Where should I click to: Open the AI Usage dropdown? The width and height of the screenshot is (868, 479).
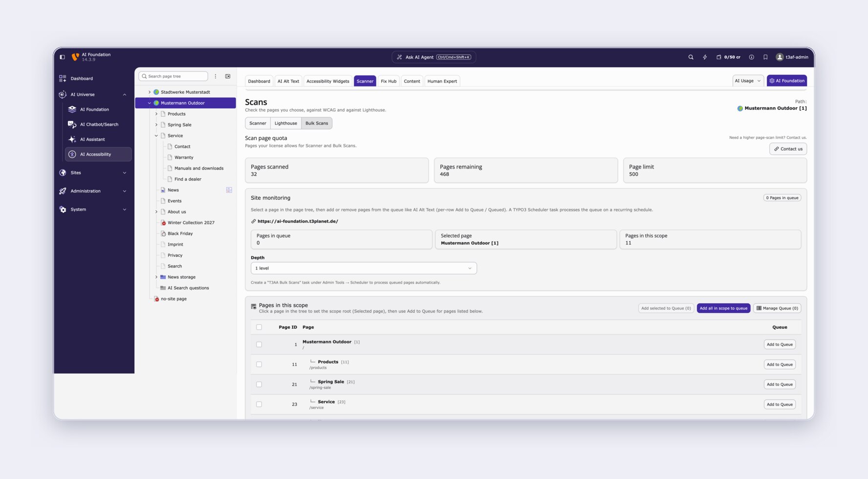coord(748,81)
